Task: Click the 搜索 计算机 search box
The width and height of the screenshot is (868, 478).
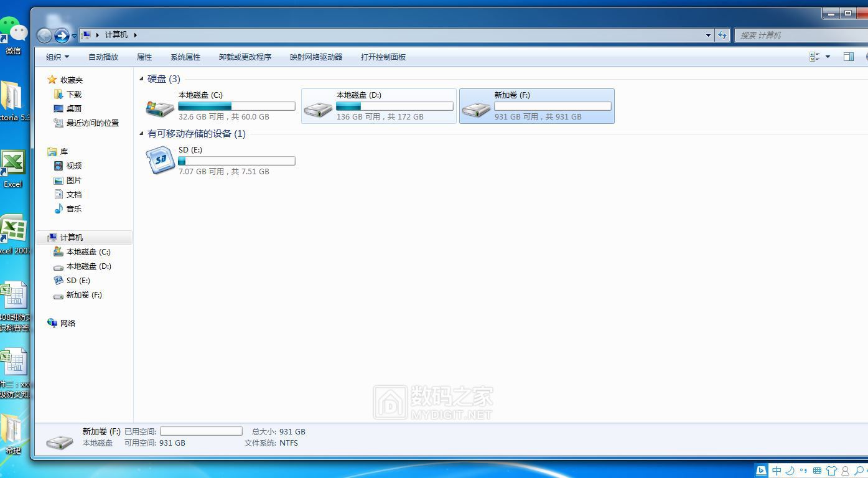Action: tap(801, 35)
